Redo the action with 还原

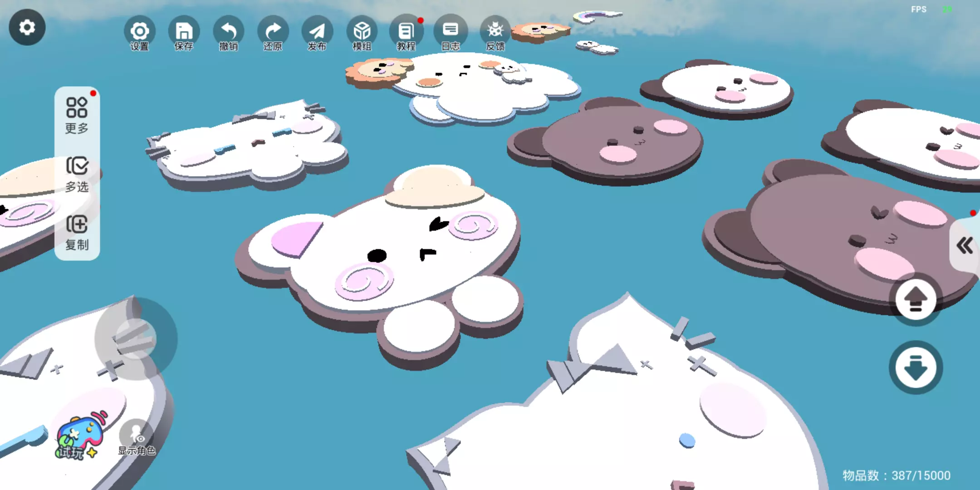273,33
